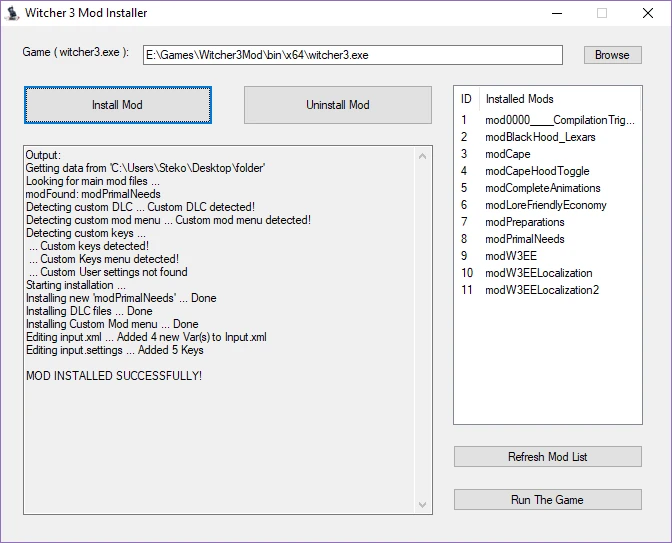The height and width of the screenshot is (543, 672).
Task: Select modPrimalNeeds in installed mods list
Action: pos(548,239)
